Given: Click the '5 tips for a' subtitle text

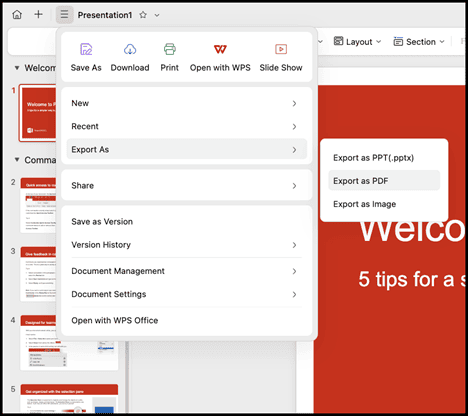Looking at the screenshot, I should (x=406, y=279).
